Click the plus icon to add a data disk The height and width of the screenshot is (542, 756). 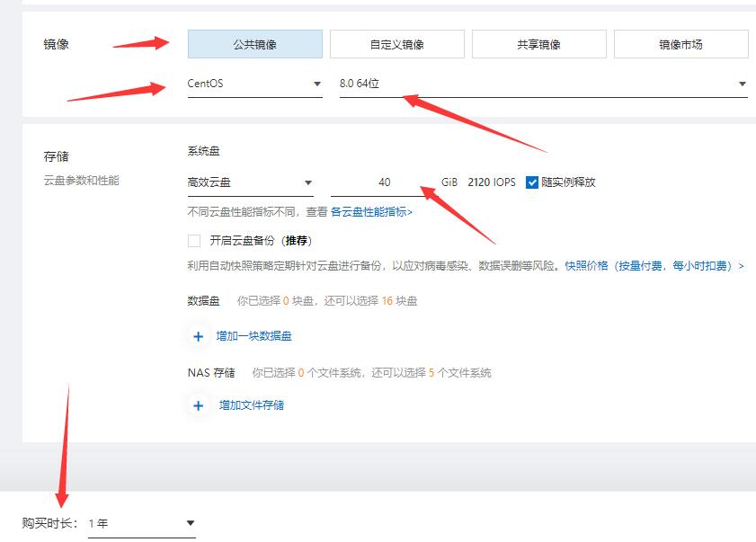tap(198, 336)
